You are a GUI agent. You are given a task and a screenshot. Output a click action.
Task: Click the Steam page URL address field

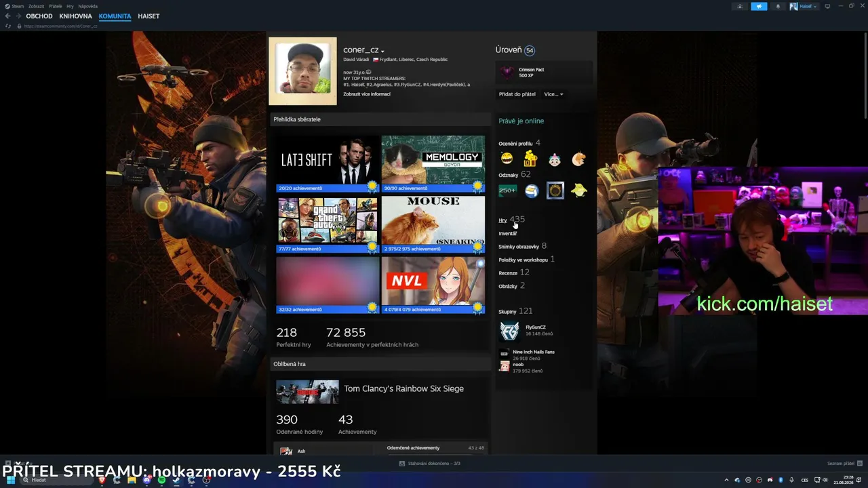click(x=60, y=26)
